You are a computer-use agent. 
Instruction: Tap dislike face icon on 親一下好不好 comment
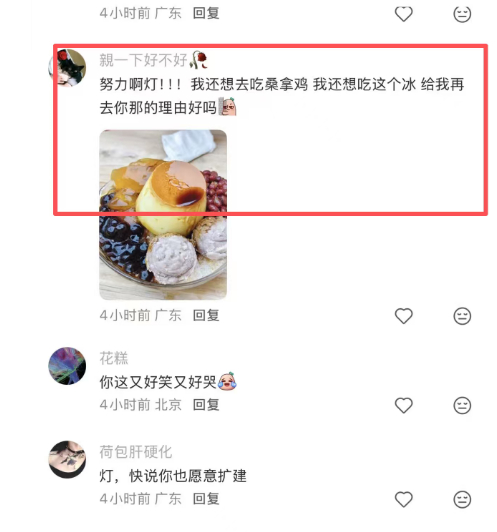(462, 316)
